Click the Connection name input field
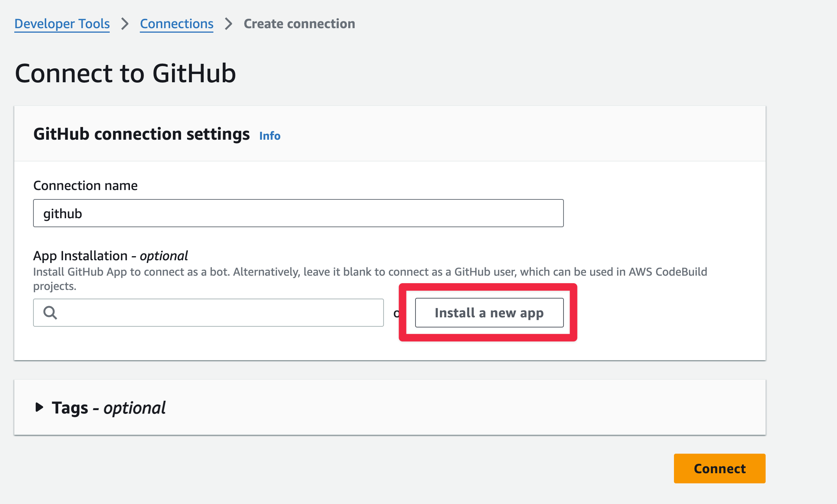The width and height of the screenshot is (837, 504). tap(298, 213)
